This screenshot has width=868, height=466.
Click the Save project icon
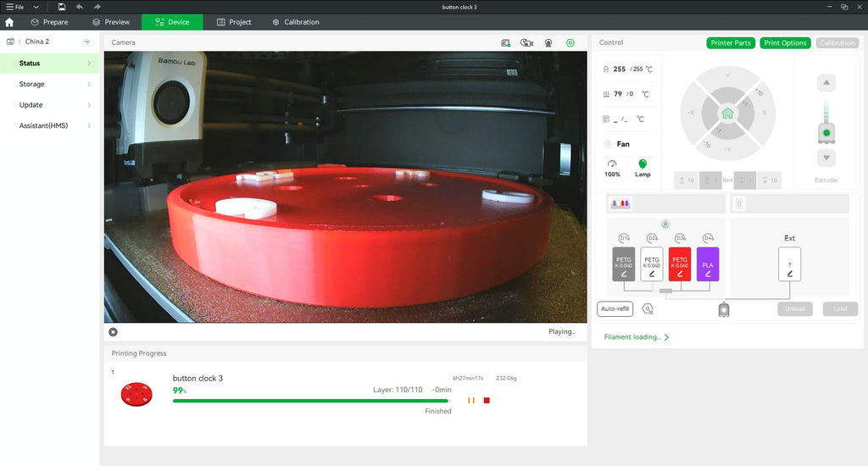click(x=61, y=7)
